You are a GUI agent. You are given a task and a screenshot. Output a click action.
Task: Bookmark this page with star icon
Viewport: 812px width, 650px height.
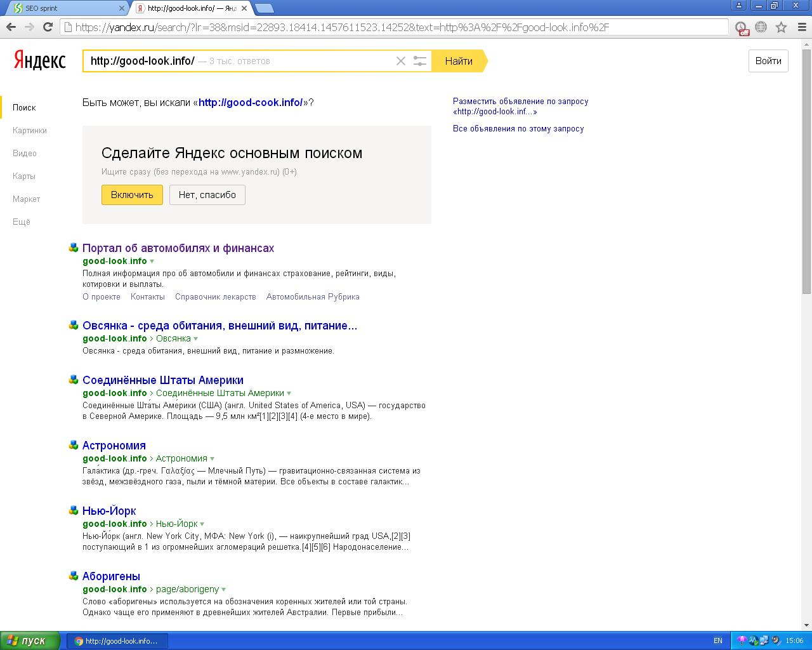[x=782, y=27]
